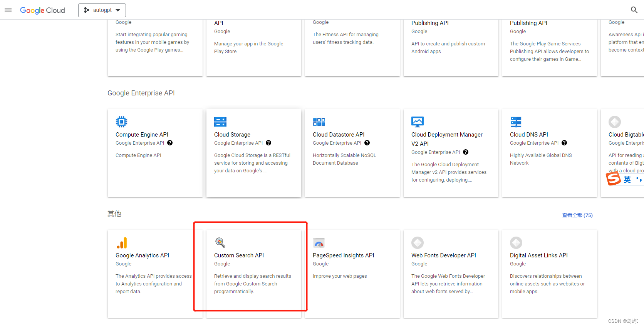Toggle the 英 input language indicator

coord(627,180)
